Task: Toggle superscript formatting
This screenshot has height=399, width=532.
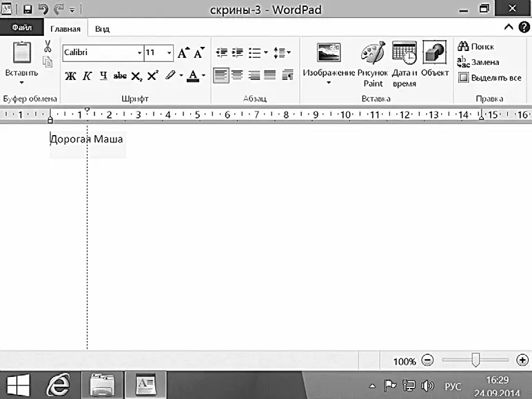Action: (x=153, y=75)
